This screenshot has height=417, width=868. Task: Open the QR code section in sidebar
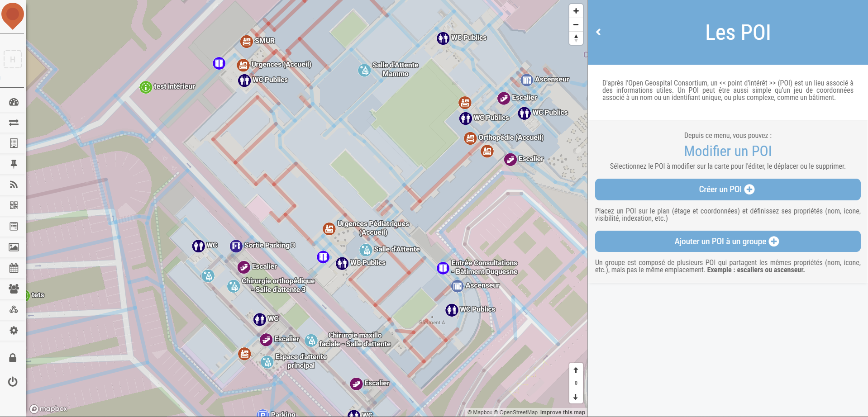pos(14,205)
